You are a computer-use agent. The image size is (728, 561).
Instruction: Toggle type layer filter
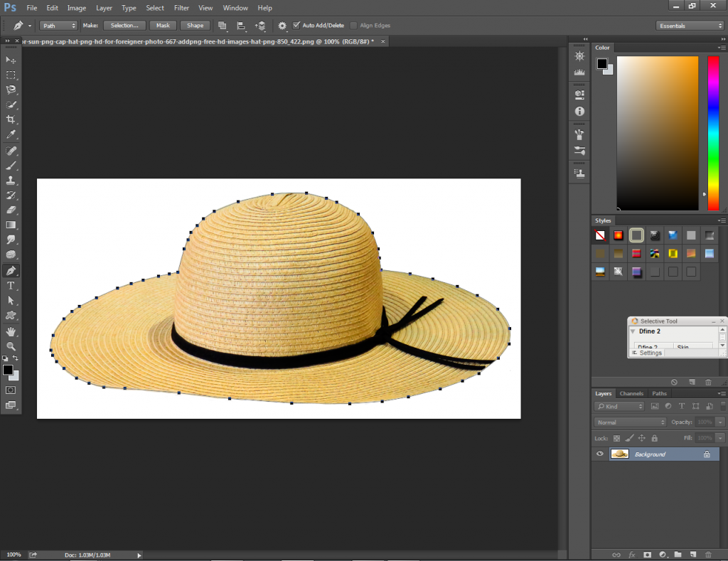click(682, 406)
